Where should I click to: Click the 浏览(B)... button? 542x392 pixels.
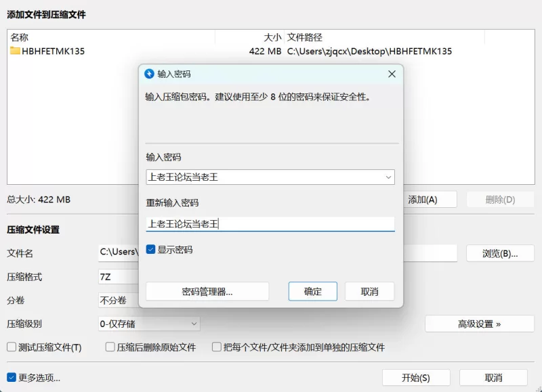click(500, 253)
